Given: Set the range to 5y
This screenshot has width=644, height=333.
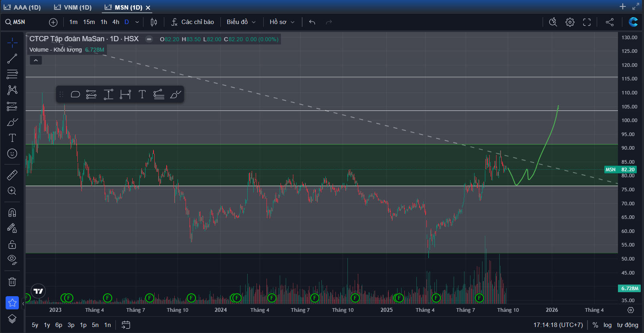Looking at the screenshot, I should 35,325.
